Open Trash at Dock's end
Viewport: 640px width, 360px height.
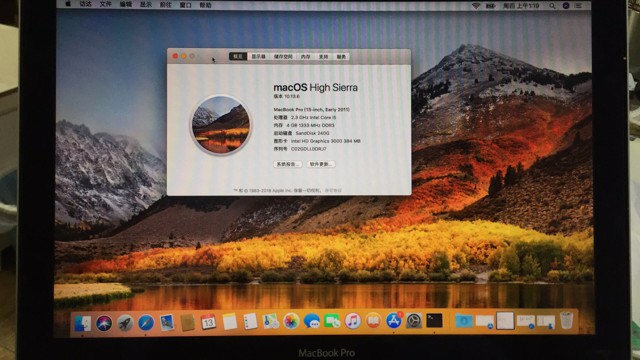pyautogui.click(x=567, y=320)
